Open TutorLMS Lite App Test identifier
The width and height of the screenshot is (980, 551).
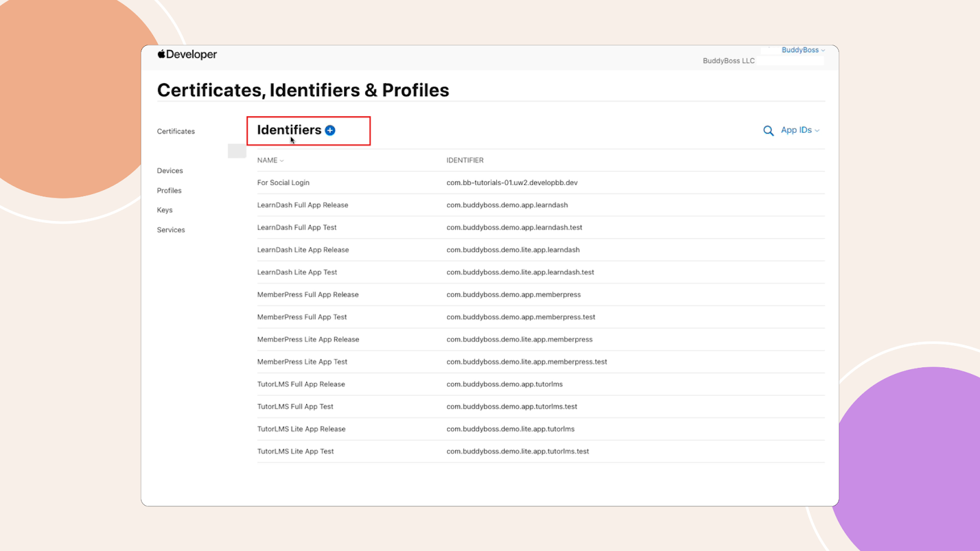pos(296,451)
